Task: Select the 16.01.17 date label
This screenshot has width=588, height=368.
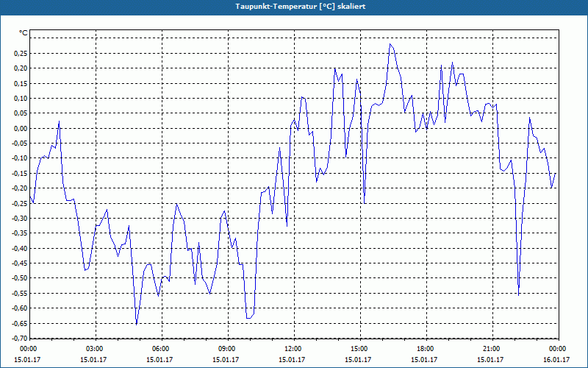Action: tap(556, 360)
